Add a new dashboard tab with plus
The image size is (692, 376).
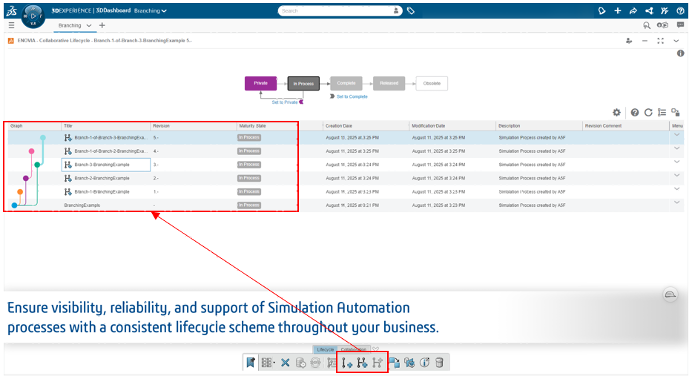click(x=102, y=26)
